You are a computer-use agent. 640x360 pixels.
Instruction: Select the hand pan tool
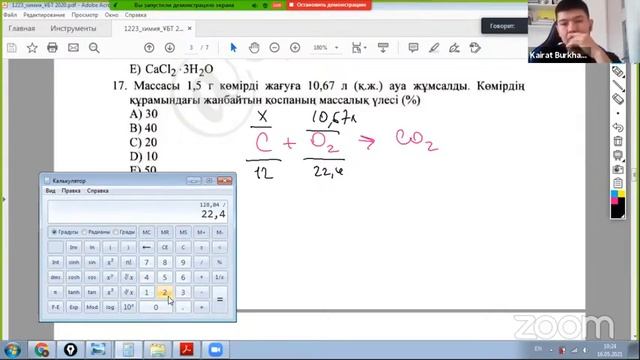click(254, 48)
